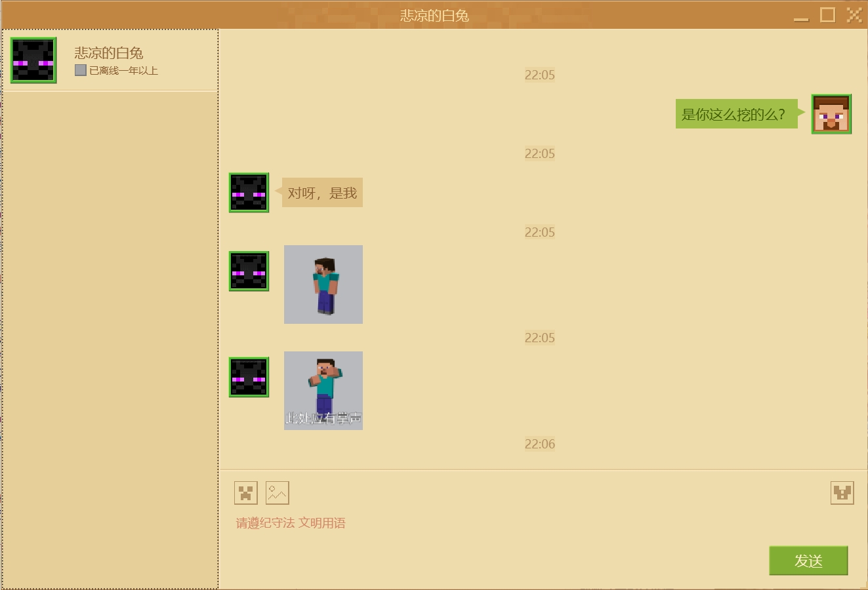Open the chat history icon at right
868x590 pixels.
coord(842,493)
